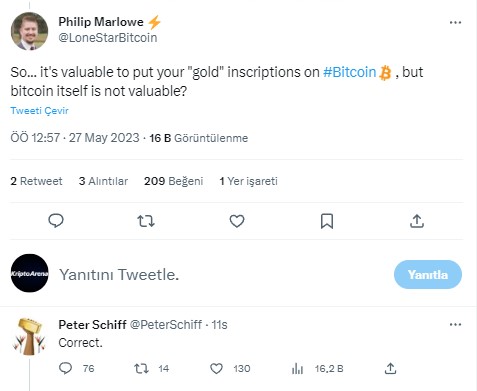Open the 2 Retweet list
The width and height of the screenshot is (477, 391).
tap(36, 181)
